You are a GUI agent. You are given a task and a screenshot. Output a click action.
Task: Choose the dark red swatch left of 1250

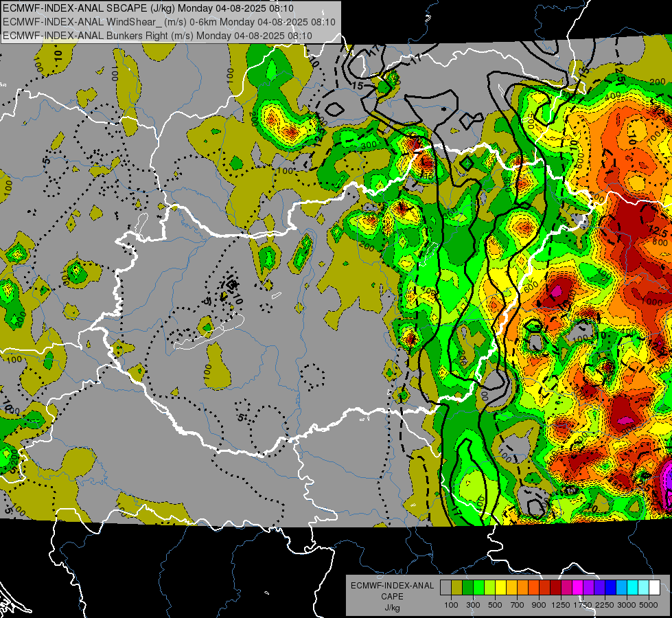pos(555,587)
